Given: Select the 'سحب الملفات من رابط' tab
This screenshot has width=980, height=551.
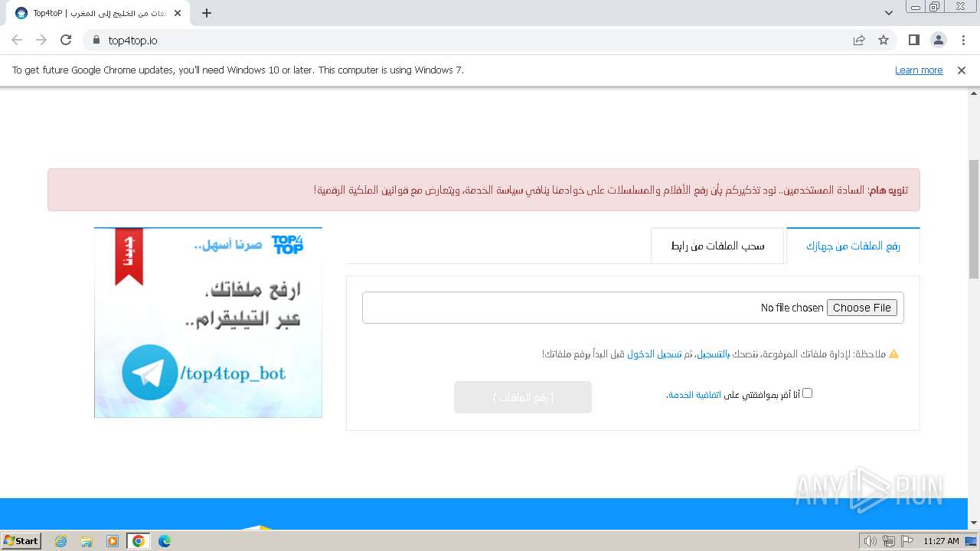Looking at the screenshot, I should click(717, 246).
